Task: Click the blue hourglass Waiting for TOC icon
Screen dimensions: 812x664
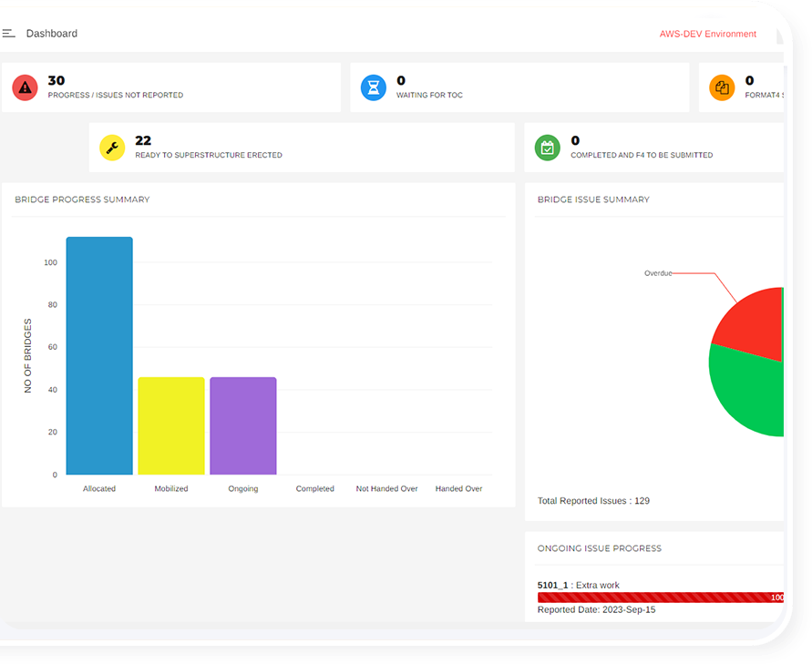Action: click(x=373, y=87)
